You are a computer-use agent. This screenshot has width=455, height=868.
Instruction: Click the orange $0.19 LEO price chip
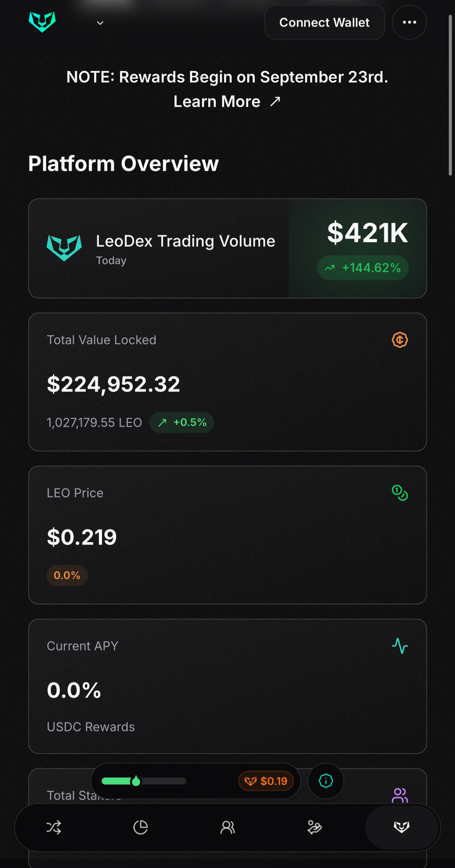266,781
